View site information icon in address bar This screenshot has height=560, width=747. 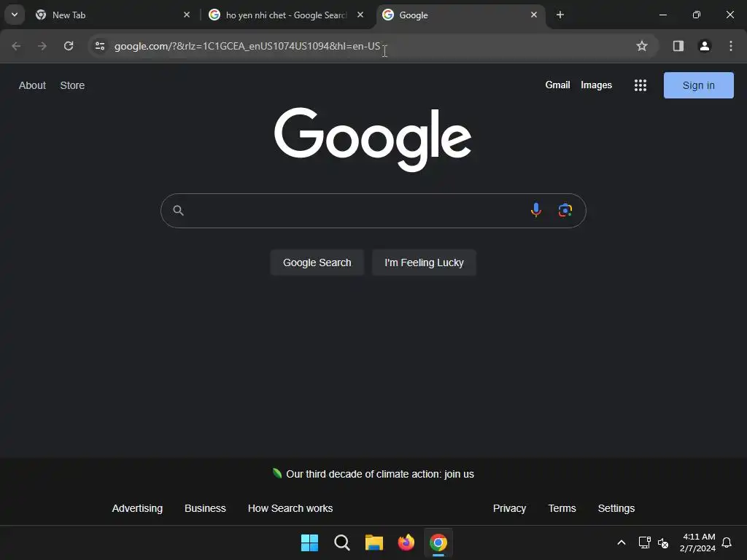point(100,46)
